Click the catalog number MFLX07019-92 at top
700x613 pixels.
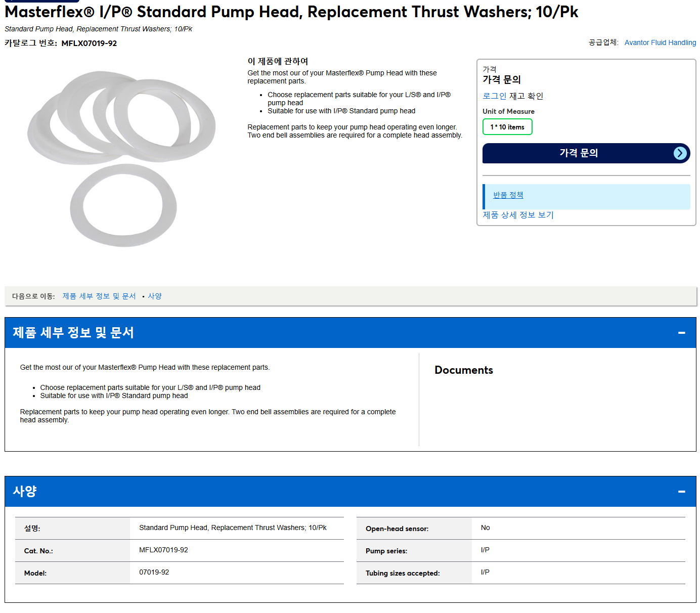pyautogui.click(x=89, y=43)
